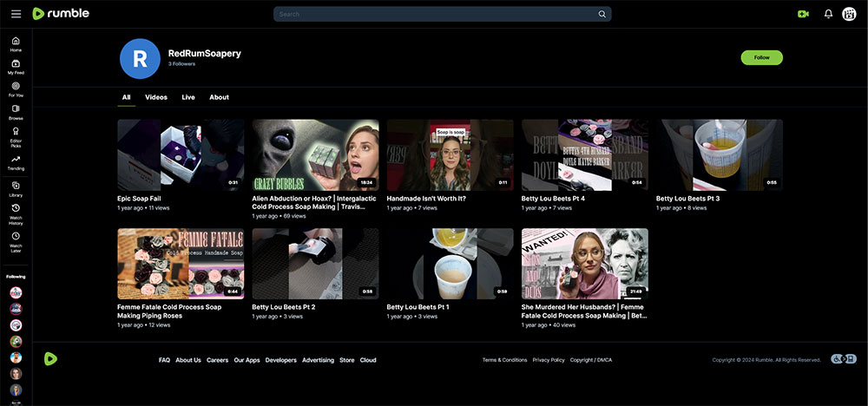Follow the RedRumSoapery channel
Image resolution: width=868 pixels, height=406 pixels.
pyautogui.click(x=761, y=57)
